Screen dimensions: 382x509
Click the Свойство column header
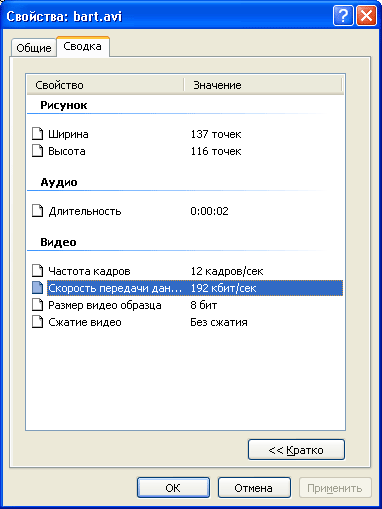click(105, 85)
